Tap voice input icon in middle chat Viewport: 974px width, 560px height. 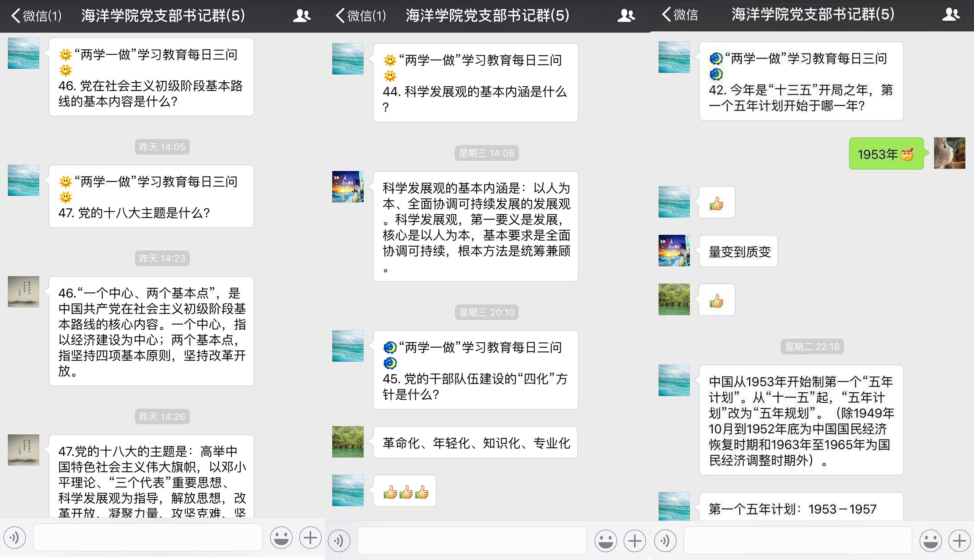pos(339,541)
